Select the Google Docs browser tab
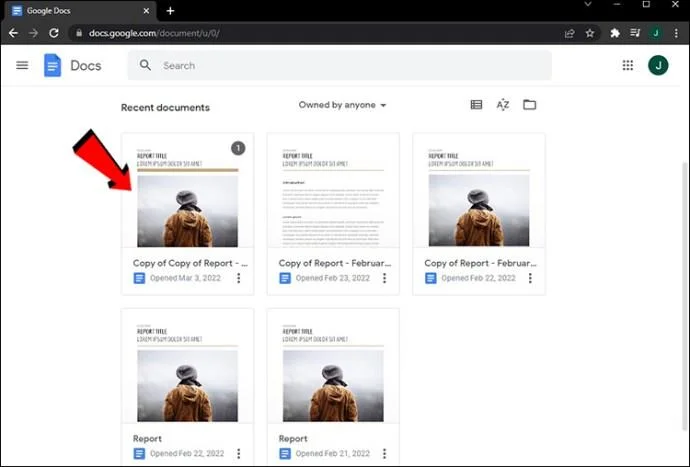Screen dimensions: 690x467 (x=79, y=11)
